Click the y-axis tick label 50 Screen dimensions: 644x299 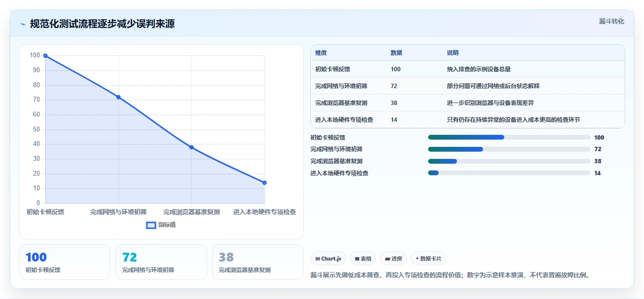(36, 129)
